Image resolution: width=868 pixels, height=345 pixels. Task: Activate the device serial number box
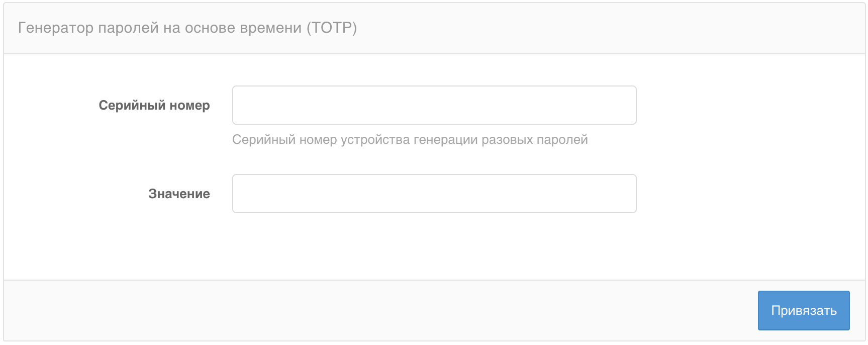point(434,105)
